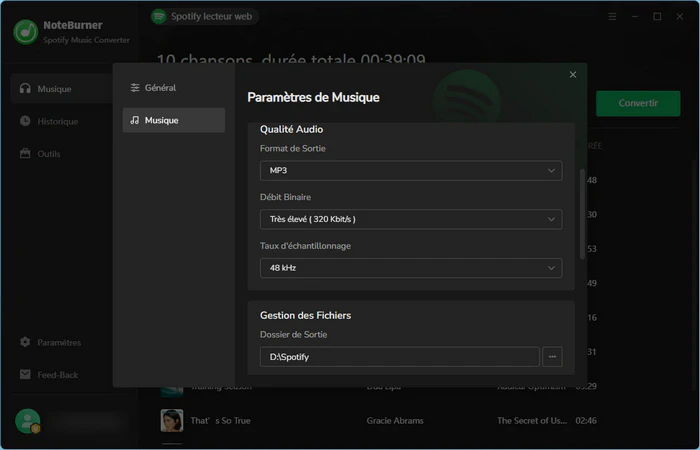Image resolution: width=700 pixels, height=450 pixels.
Task: Click the toolbox icon beside Outils
Action: 25,154
